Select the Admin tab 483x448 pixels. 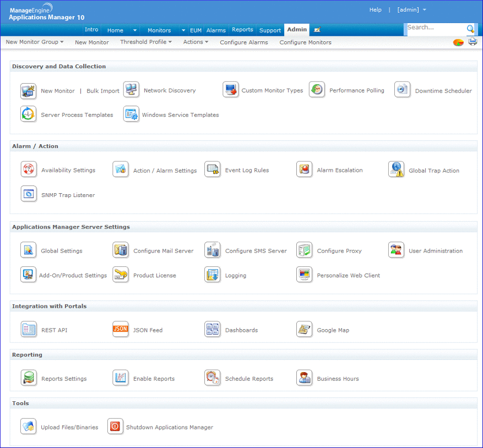point(297,30)
